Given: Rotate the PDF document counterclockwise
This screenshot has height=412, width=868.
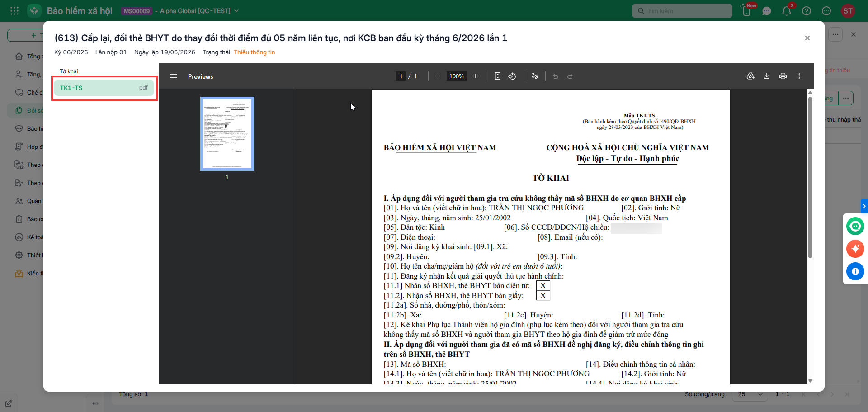Looking at the screenshot, I should (x=512, y=76).
